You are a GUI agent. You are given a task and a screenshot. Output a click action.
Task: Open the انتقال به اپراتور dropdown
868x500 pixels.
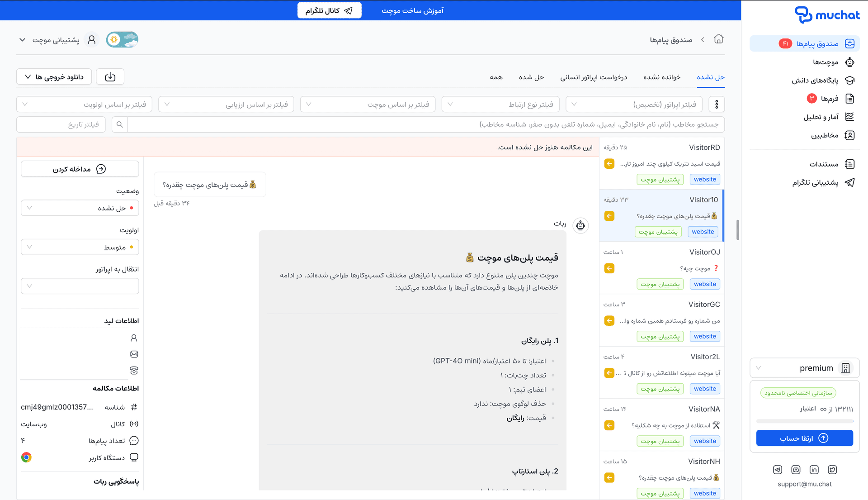tap(80, 286)
